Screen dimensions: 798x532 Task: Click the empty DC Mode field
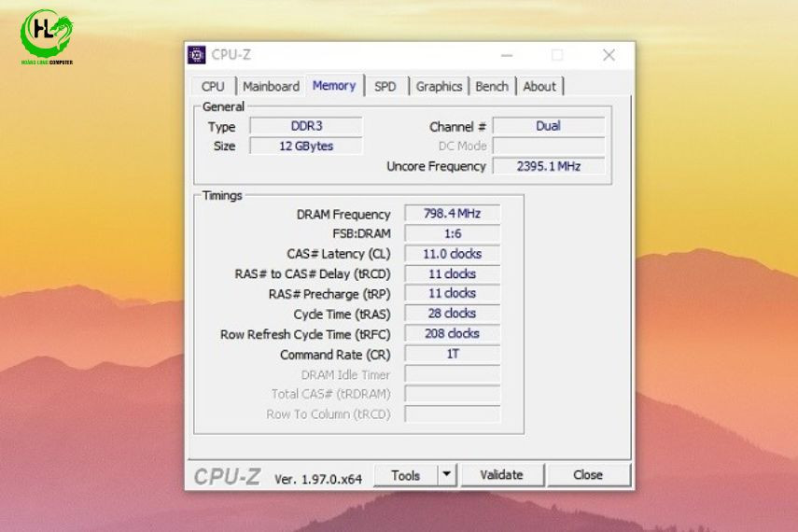pyautogui.click(x=549, y=147)
